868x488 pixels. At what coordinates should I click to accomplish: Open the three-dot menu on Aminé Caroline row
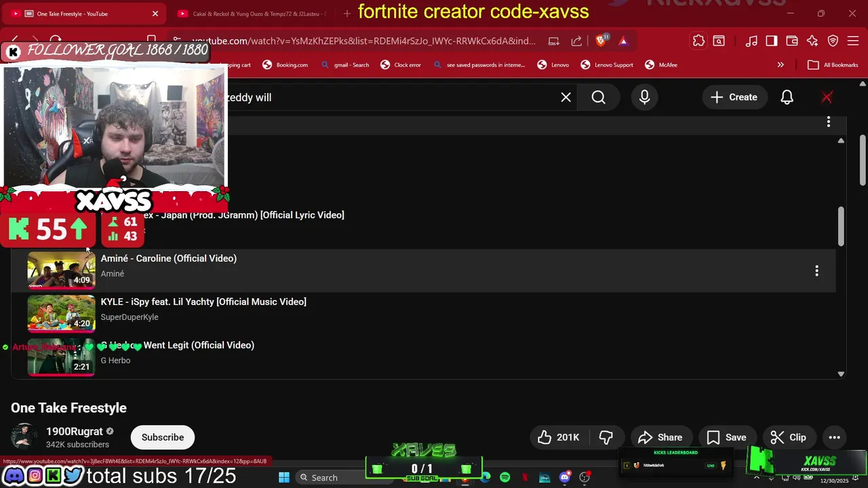816,270
